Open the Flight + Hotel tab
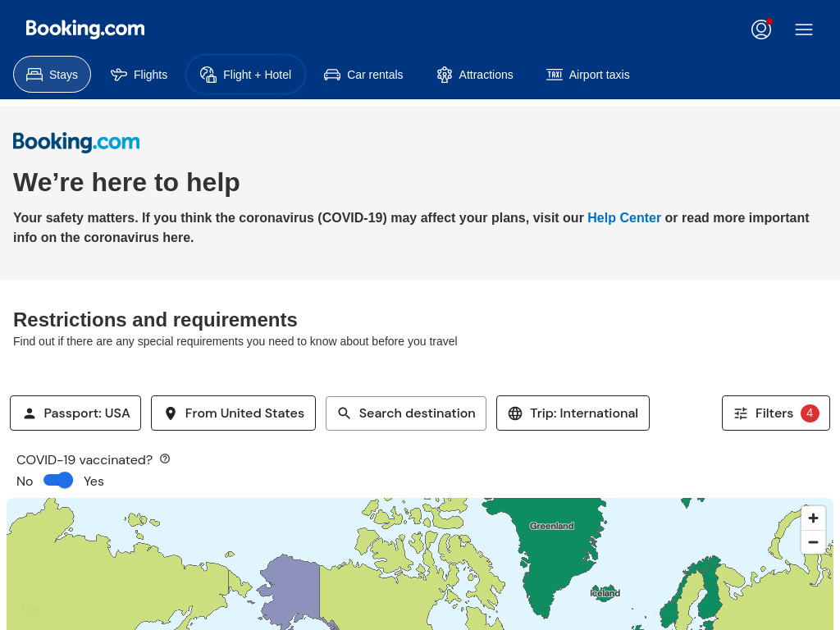The width and height of the screenshot is (840, 630). (245, 75)
